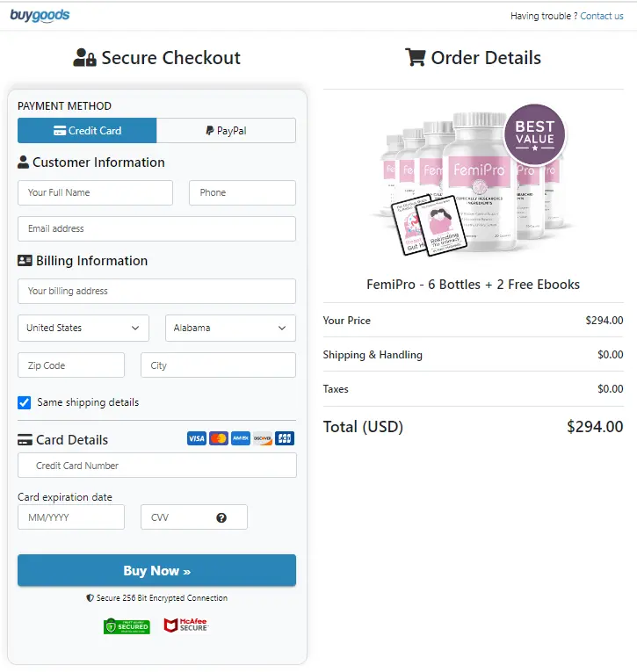Click the Email address input field
The image size is (637, 672).
coord(156,228)
